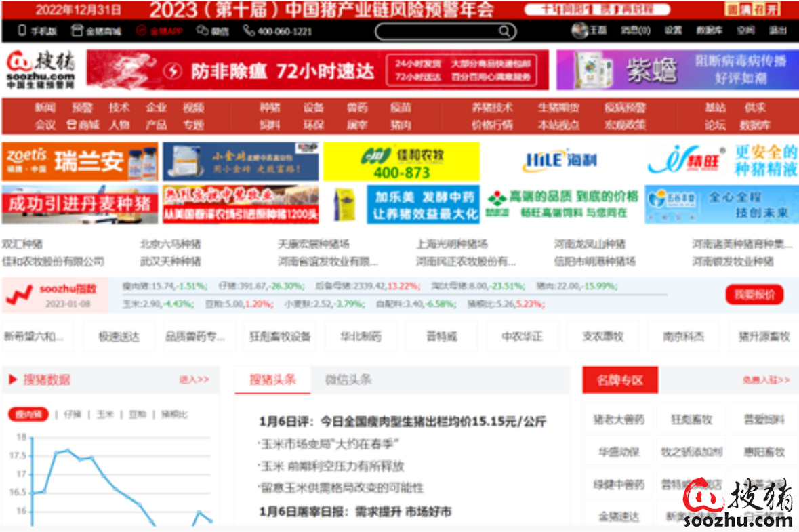
Task: Open the 成功引进丹麦种猪 ad banner
Action: point(80,205)
